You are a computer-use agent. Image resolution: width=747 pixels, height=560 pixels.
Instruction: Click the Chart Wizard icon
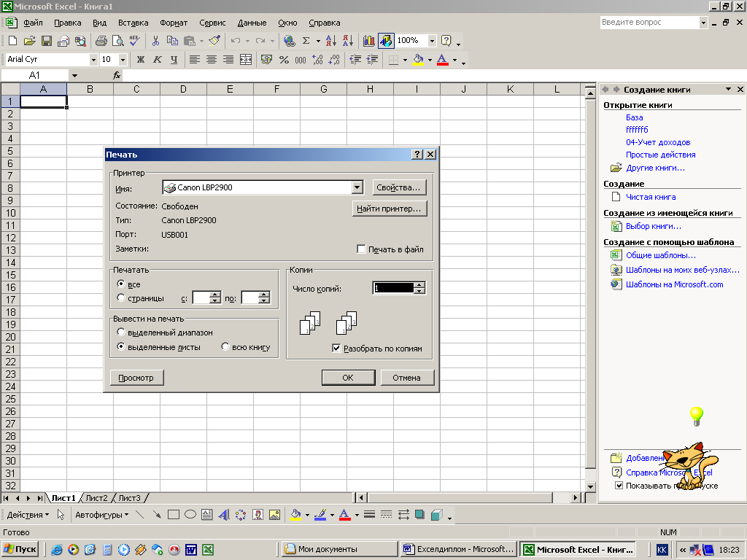click(x=368, y=41)
